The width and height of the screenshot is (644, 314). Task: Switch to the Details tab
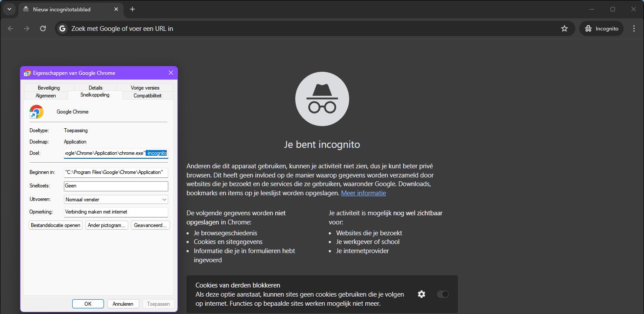[96, 88]
